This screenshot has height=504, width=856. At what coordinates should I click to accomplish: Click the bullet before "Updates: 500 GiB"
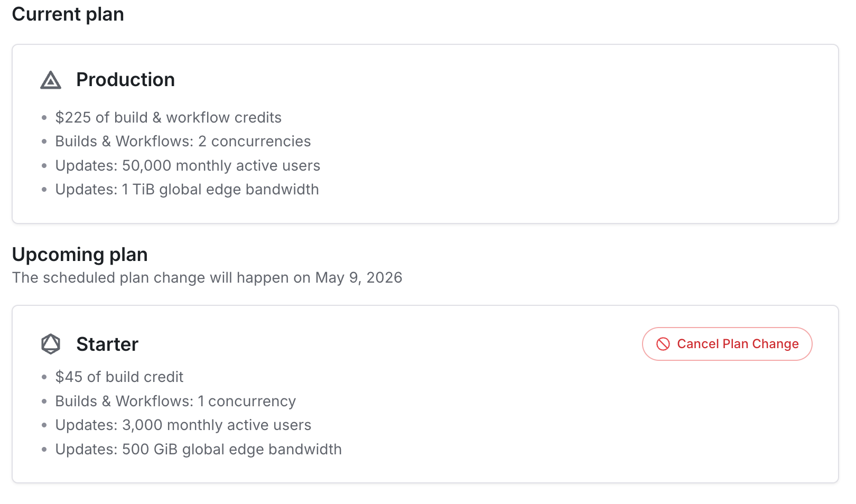click(44, 450)
